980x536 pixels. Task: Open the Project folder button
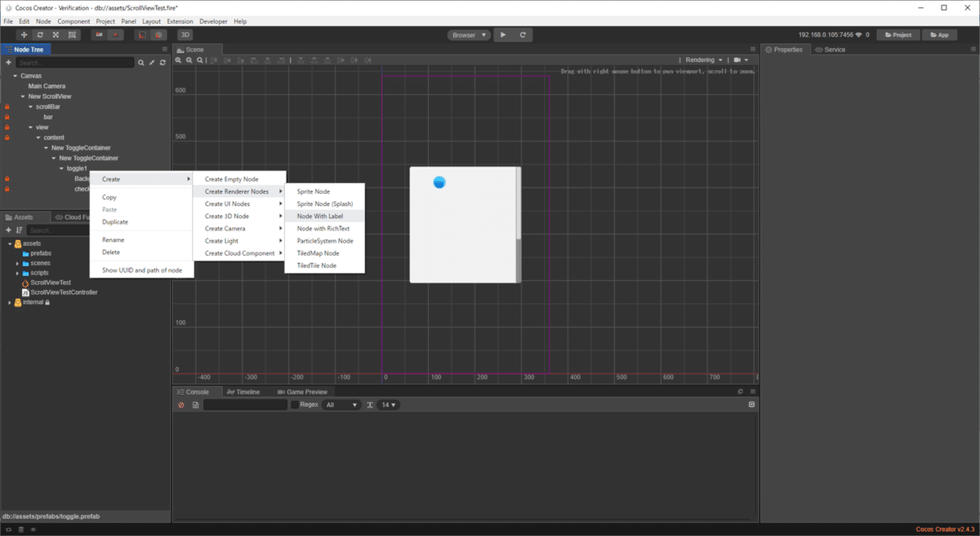coord(898,35)
